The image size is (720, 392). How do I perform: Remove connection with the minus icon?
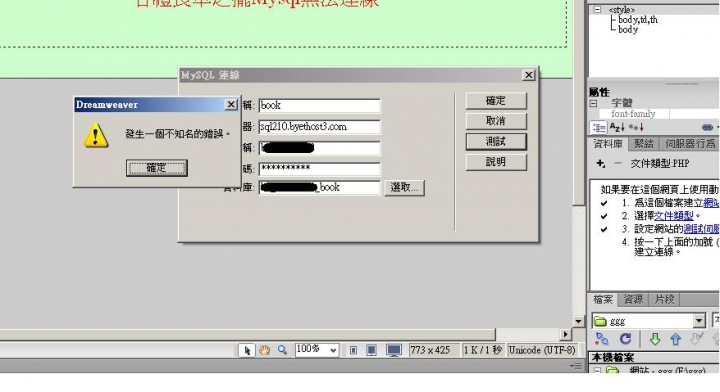coord(618,163)
